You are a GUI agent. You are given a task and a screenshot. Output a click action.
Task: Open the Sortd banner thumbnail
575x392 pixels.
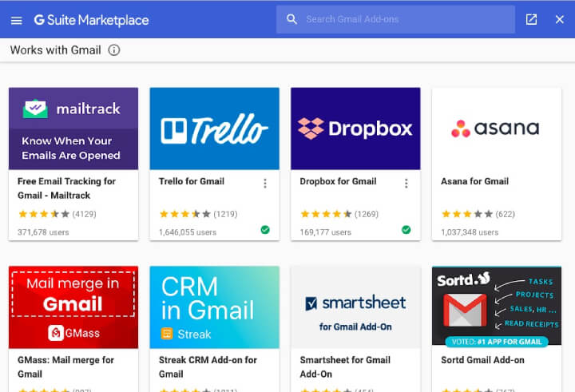point(497,307)
